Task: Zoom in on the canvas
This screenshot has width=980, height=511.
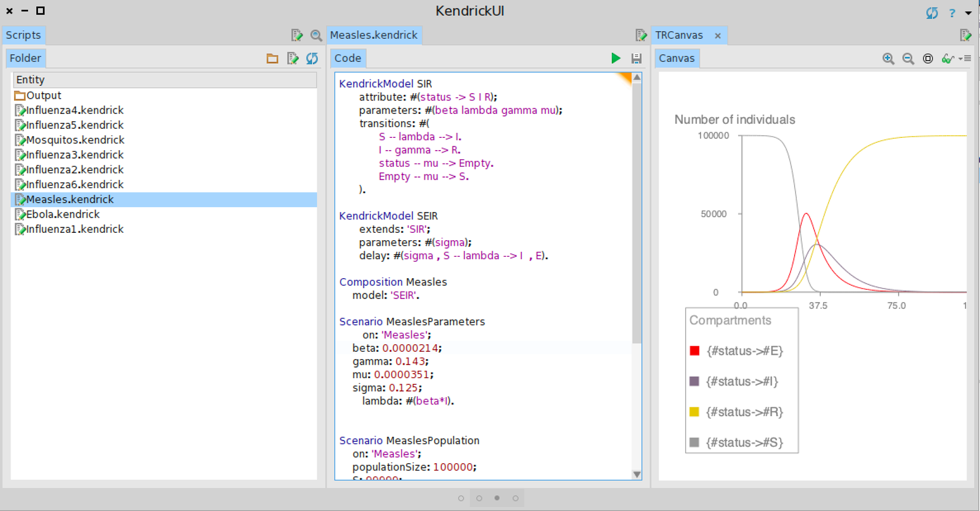Action: click(x=888, y=58)
